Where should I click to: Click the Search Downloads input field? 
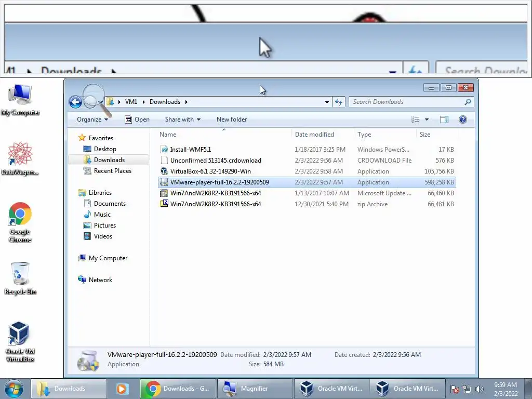coord(407,102)
